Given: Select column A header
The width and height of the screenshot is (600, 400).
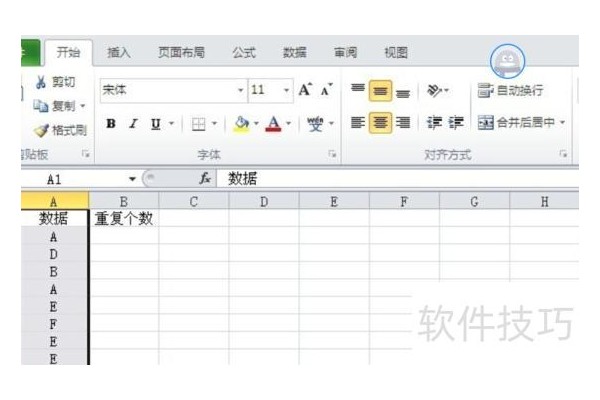Looking at the screenshot, I should pos(54,201).
